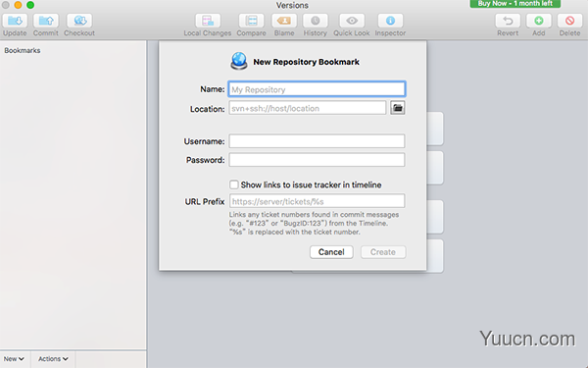The width and height of the screenshot is (588, 368).
Task: Click the green Add toolbar icon
Action: (x=539, y=21)
